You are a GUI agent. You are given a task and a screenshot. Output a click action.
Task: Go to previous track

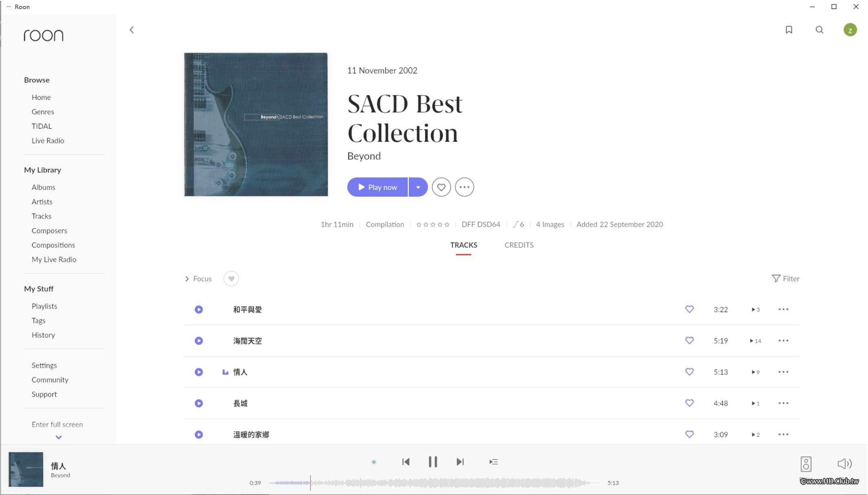click(405, 462)
